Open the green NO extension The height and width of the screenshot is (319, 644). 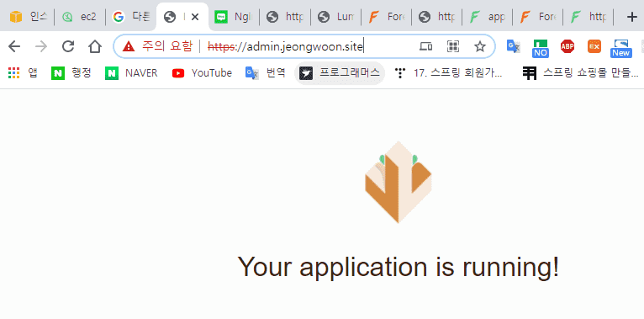pos(541,48)
